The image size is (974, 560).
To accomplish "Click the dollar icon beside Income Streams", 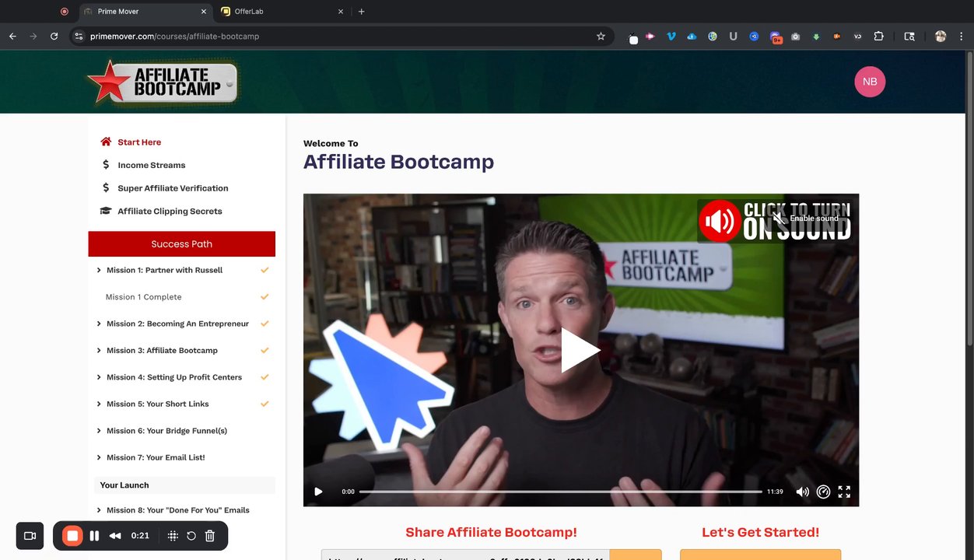I will pyautogui.click(x=106, y=165).
